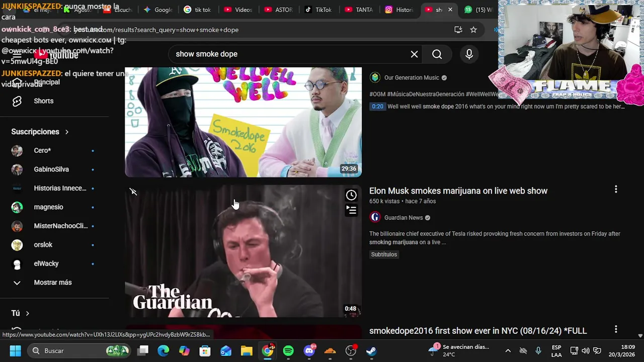This screenshot has height=362, width=644.
Task: Click the Our Generation Music channel name
Action: (x=412, y=77)
